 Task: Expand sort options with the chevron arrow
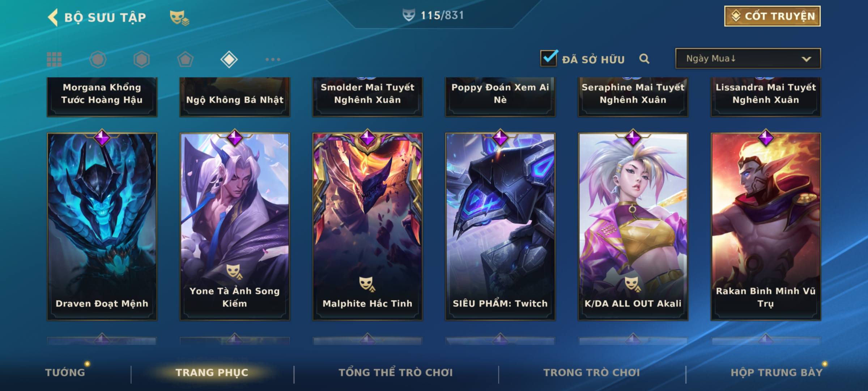(x=806, y=59)
